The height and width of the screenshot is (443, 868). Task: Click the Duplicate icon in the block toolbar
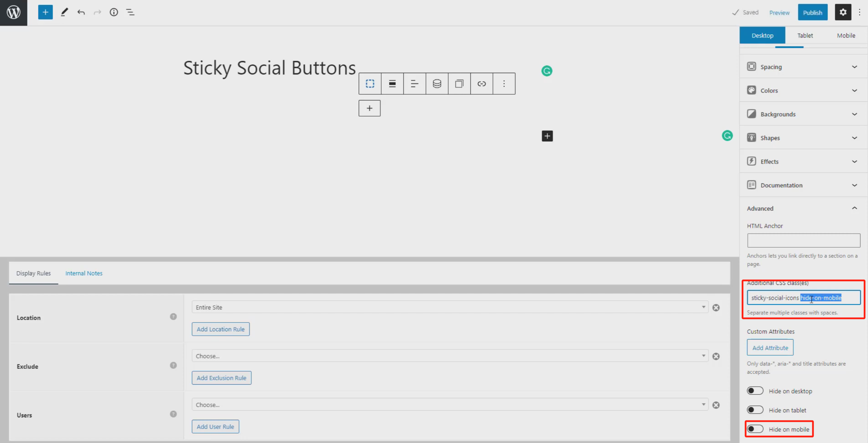459,83
